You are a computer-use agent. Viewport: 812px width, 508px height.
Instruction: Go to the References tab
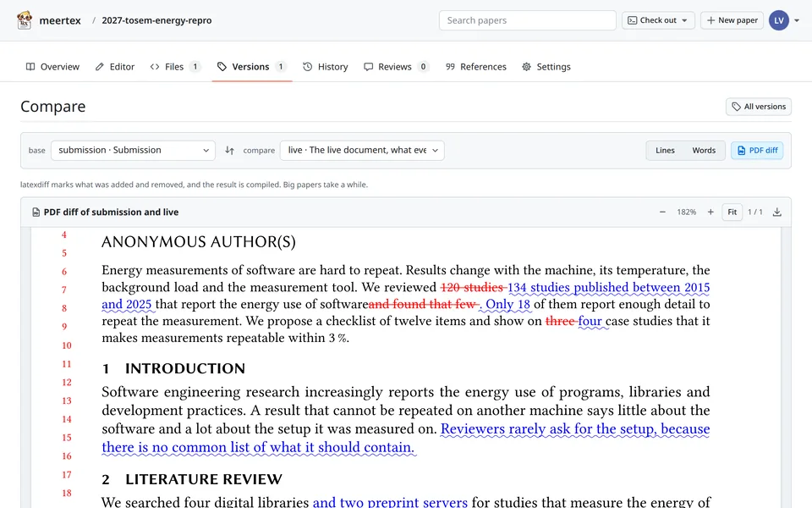click(x=476, y=66)
